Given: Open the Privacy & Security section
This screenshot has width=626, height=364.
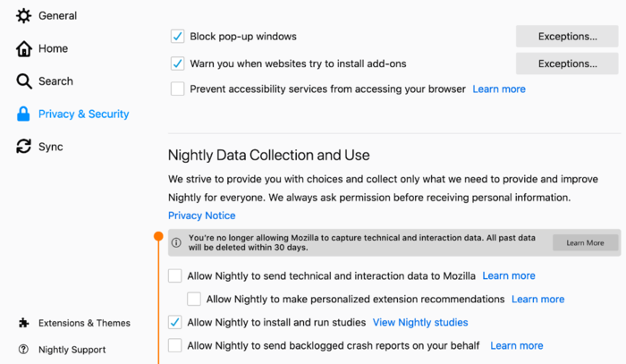Looking at the screenshot, I should pos(83,114).
